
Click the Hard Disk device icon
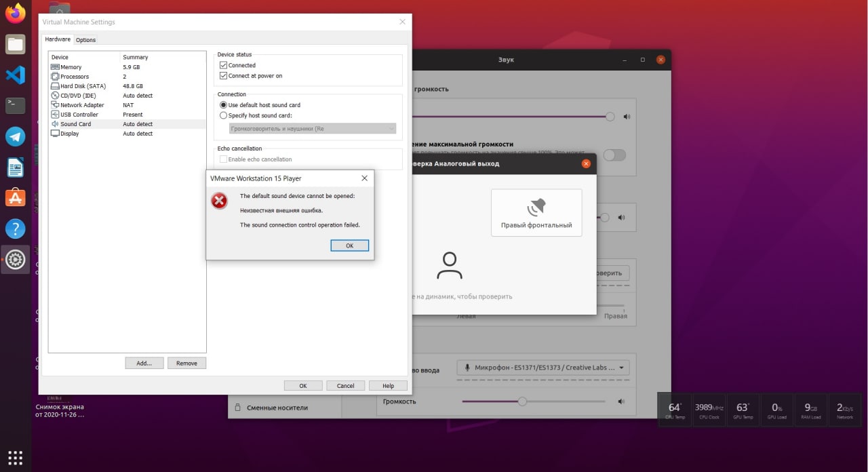pyautogui.click(x=55, y=86)
